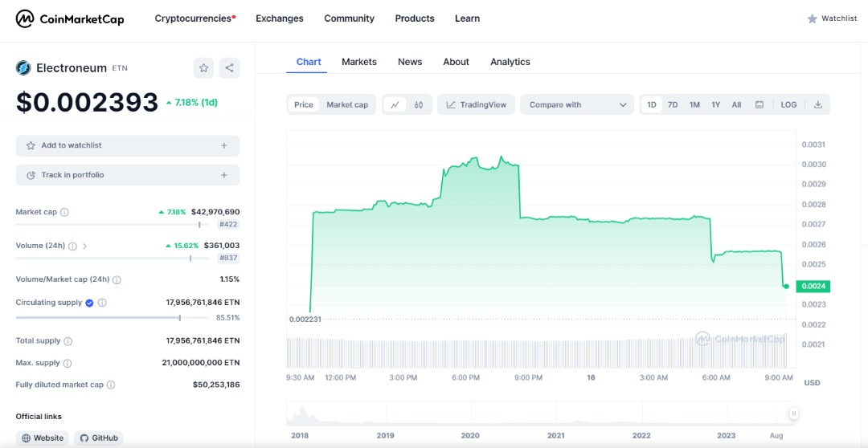This screenshot has height=448, width=868.
Task: Select Market cap chart mode
Action: [347, 104]
